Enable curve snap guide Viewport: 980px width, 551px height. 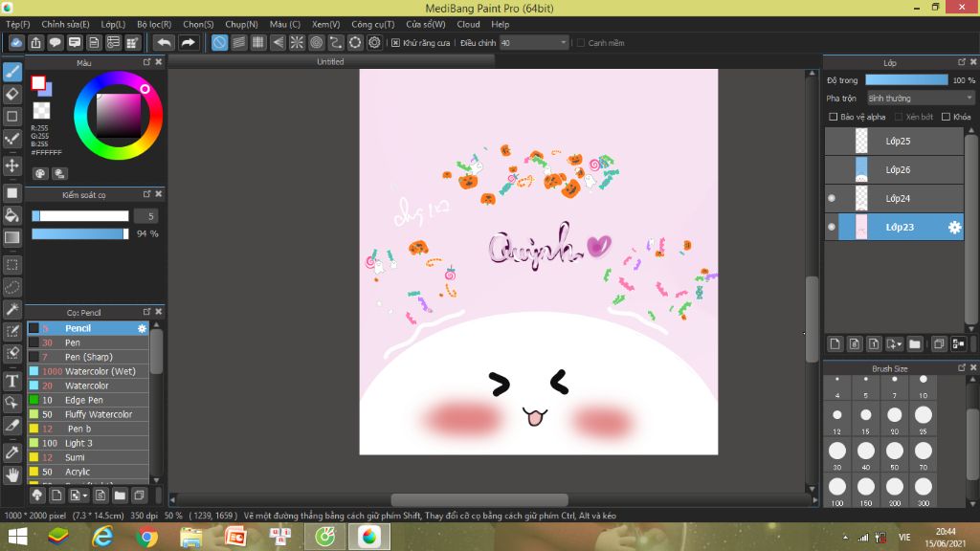[336, 42]
